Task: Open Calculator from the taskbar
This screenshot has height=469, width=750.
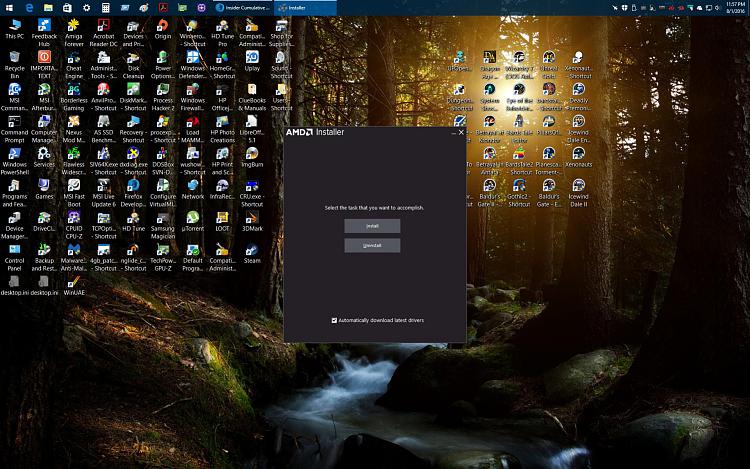Action: [106, 8]
